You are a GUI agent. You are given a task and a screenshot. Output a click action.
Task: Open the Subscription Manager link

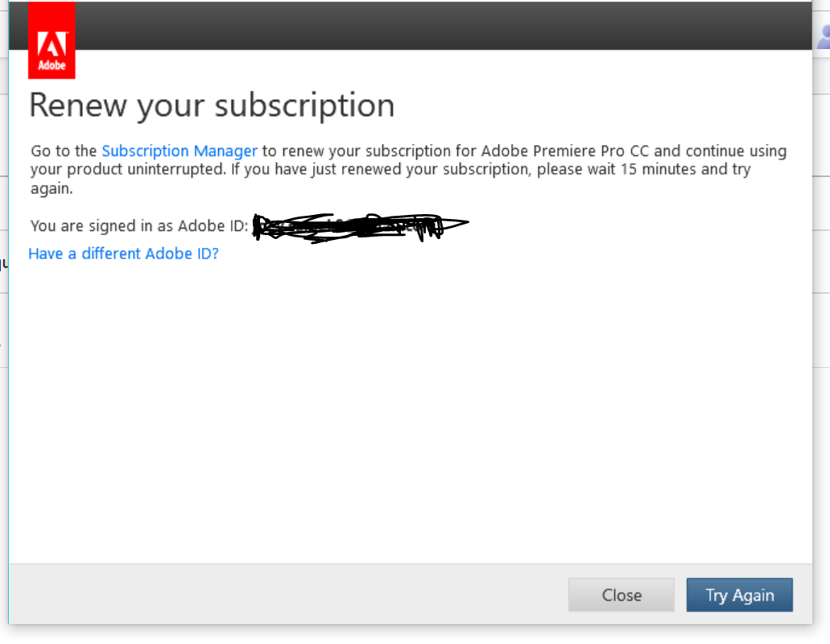[180, 151]
